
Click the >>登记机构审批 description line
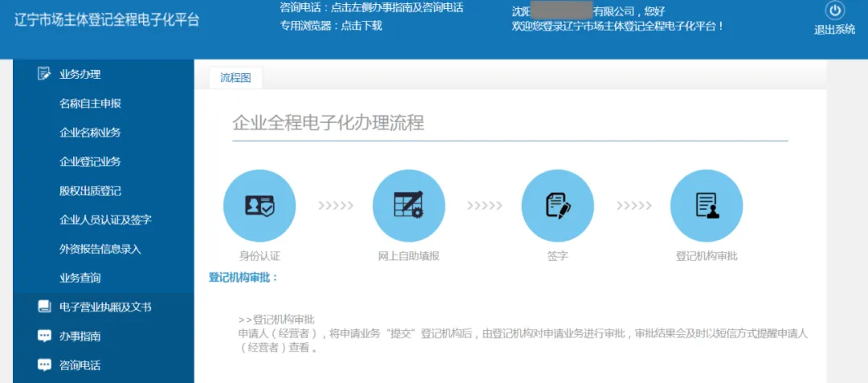pos(276,319)
